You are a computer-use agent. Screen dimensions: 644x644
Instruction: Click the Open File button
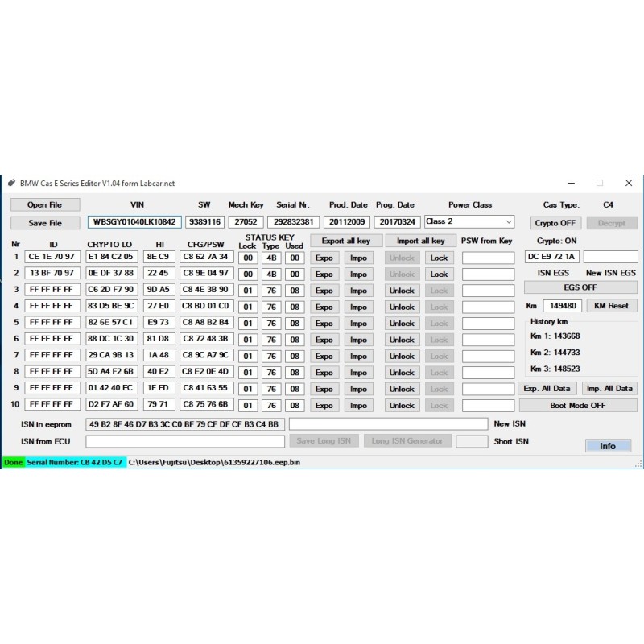coord(45,204)
